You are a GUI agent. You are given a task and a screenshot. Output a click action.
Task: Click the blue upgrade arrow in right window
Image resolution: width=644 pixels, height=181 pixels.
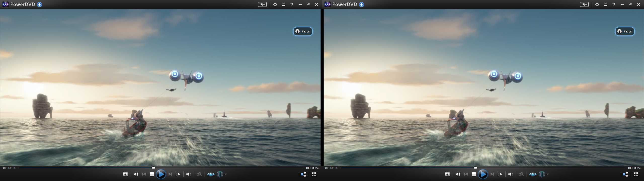coord(361,5)
